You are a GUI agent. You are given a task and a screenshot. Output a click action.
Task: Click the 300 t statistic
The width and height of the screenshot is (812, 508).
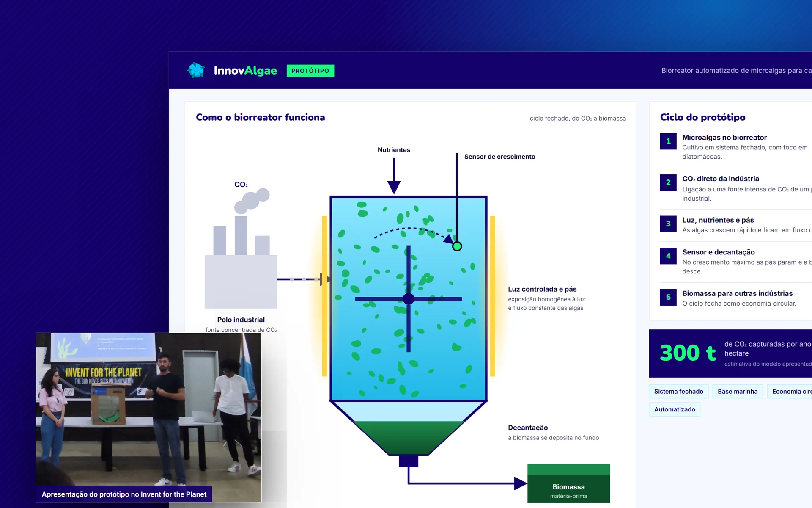pos(688,353)
